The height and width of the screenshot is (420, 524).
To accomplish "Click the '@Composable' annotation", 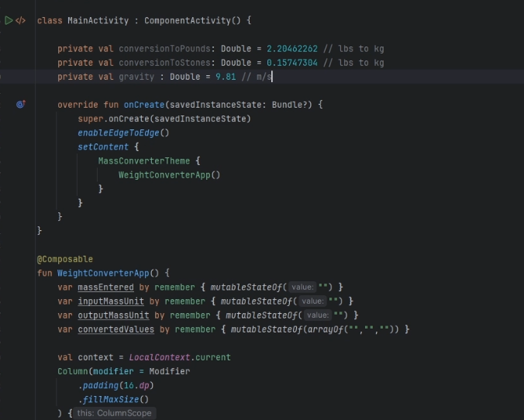I will pyautogui.click(x=65, y=260).
